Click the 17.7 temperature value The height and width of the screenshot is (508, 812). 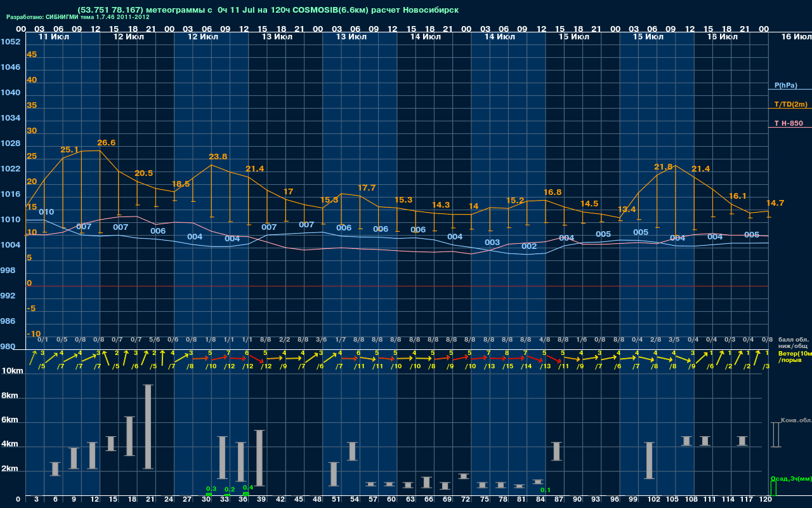(367, 188)
